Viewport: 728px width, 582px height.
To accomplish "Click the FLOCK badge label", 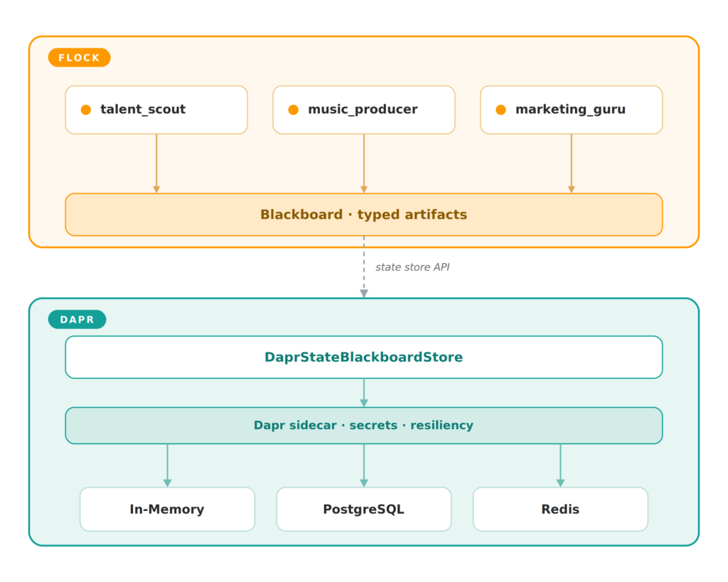I will click(x=80, y=58).
